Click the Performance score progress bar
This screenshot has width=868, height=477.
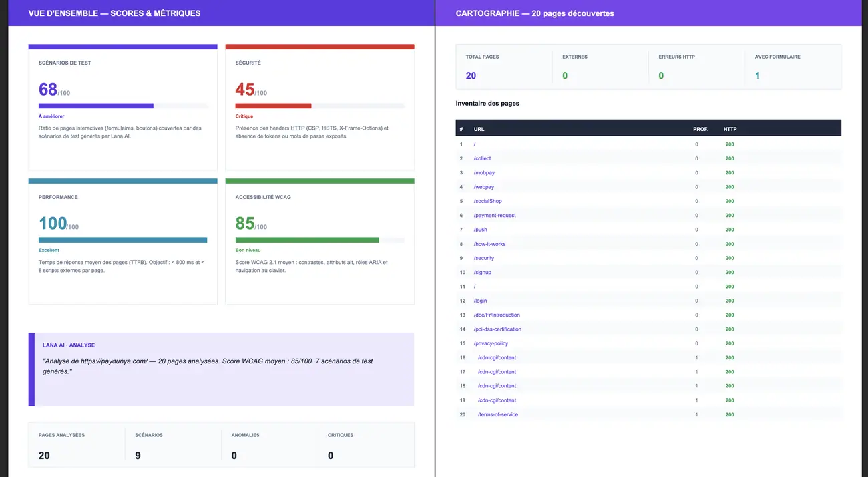pos(123,240)
